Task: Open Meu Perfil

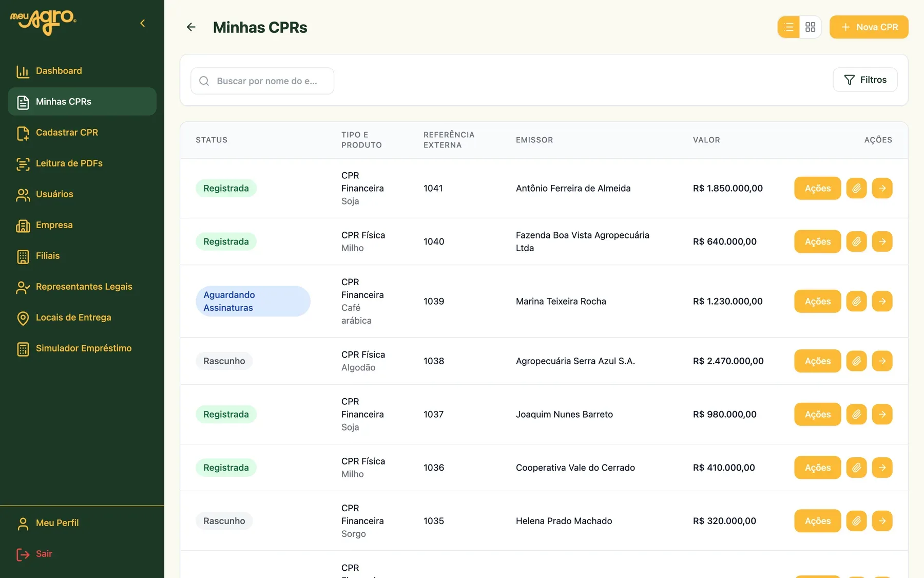Action: [x=82, y=523]
